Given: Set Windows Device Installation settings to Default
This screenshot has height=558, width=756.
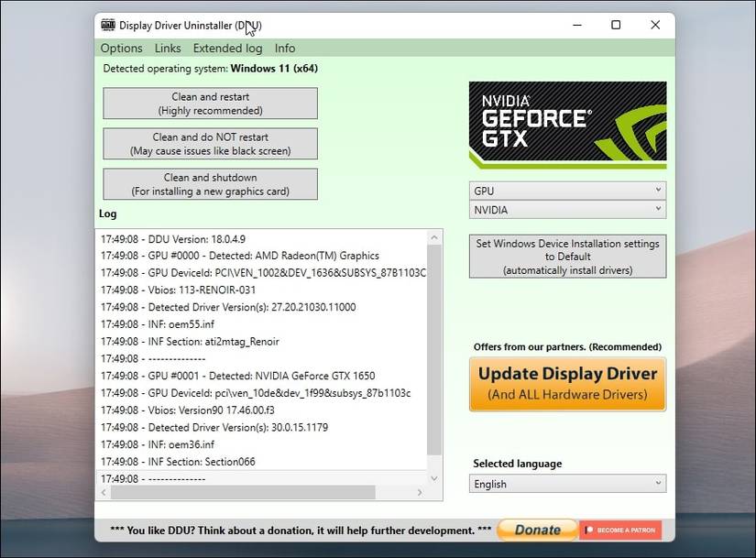Looking at the screenshot, I should (566, 255).
